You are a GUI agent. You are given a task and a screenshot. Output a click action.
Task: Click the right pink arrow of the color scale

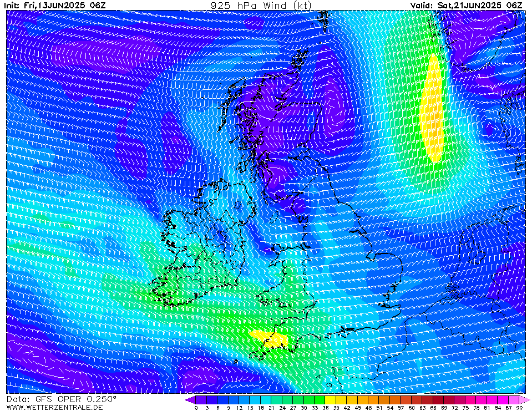(524, 400)
